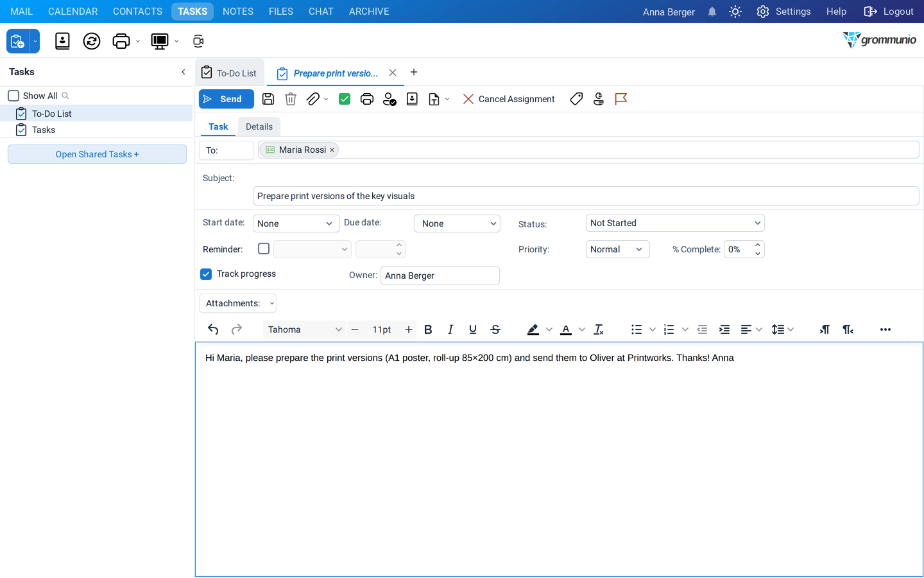The height and width of the screenshot is (578, 924).
Task: Clear text formatting
Action: tap(599, 329)
